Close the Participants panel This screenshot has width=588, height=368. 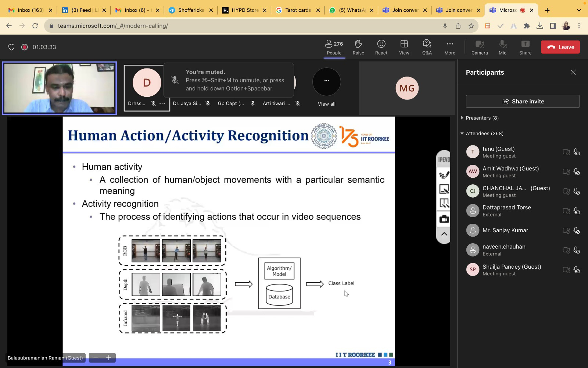coord(573,72)
